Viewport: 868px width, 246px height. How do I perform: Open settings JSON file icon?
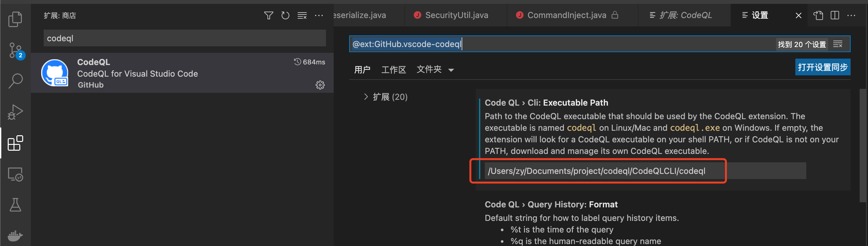click(x=818, y=15)
